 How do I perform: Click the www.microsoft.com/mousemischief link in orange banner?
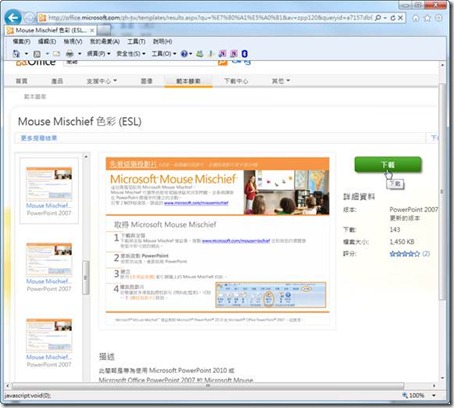click(196, 203)
